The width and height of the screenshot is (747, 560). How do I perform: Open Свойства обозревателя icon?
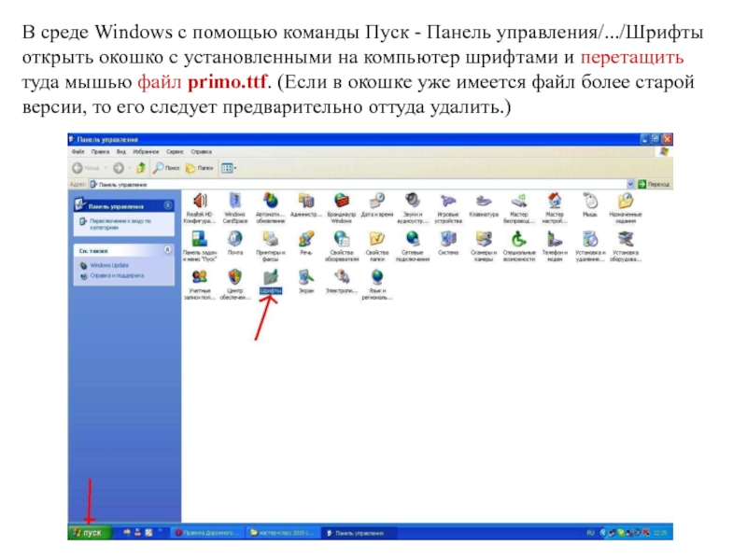tap(341, 246)
